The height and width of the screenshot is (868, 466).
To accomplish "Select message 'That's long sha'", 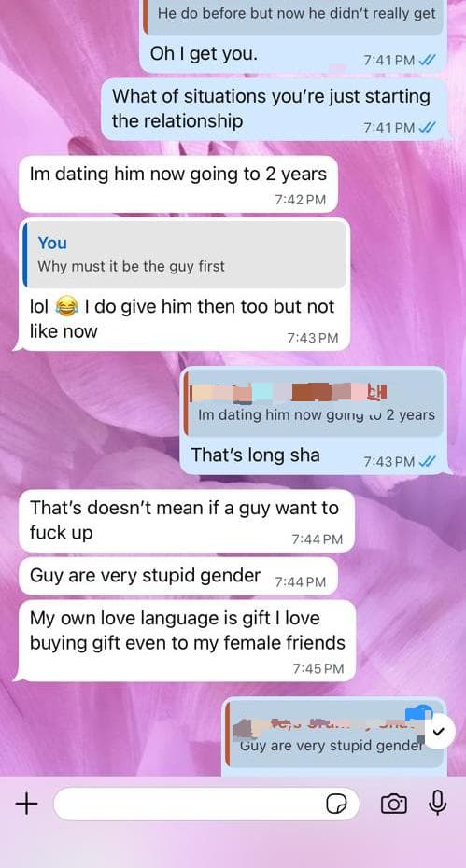I will [x=314, y=421].
